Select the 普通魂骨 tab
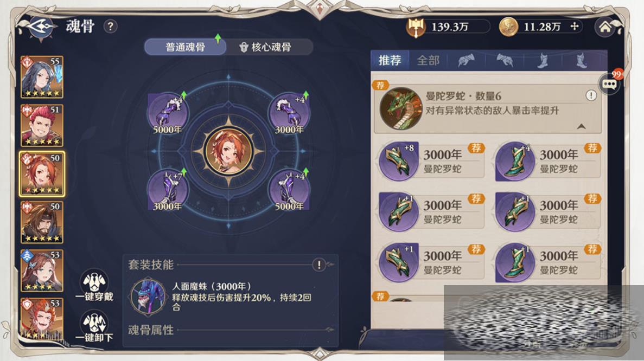644x361 pixels. point(185,47)
